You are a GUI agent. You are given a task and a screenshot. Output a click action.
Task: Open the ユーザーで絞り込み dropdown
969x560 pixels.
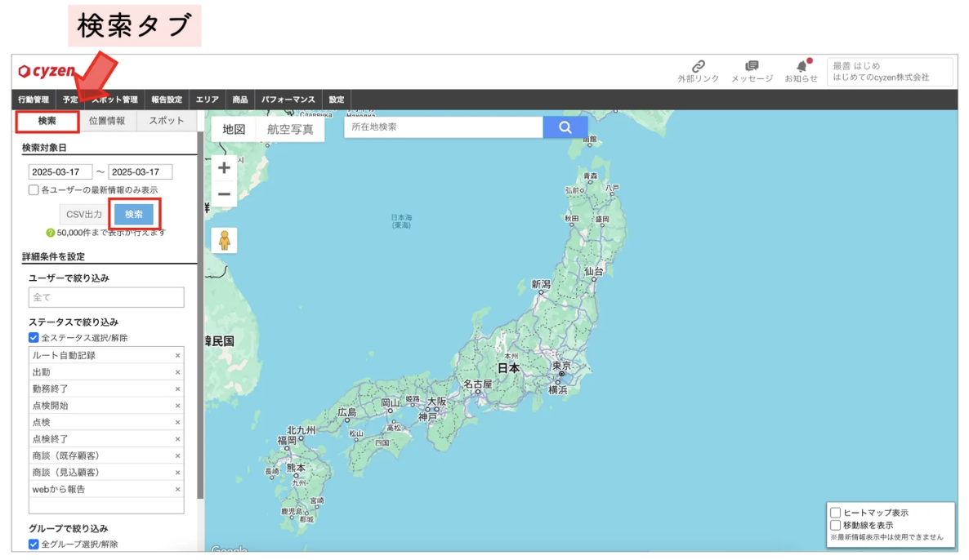point(106,297)
